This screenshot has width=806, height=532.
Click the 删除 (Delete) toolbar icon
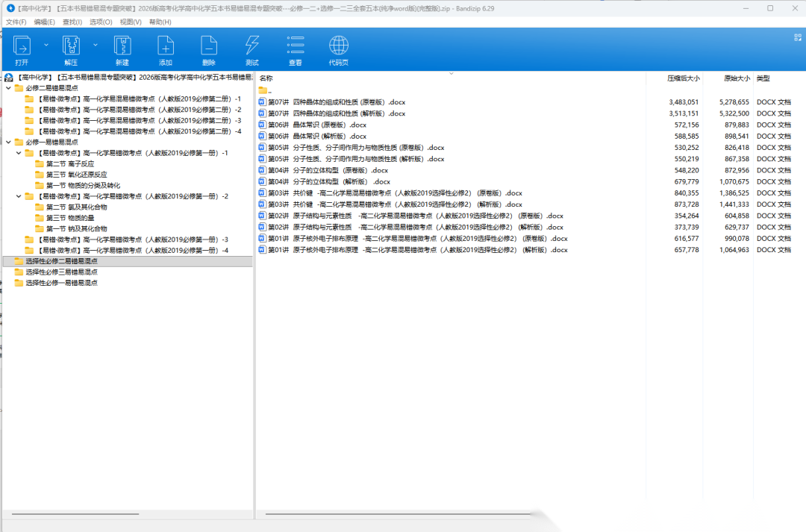208,46
